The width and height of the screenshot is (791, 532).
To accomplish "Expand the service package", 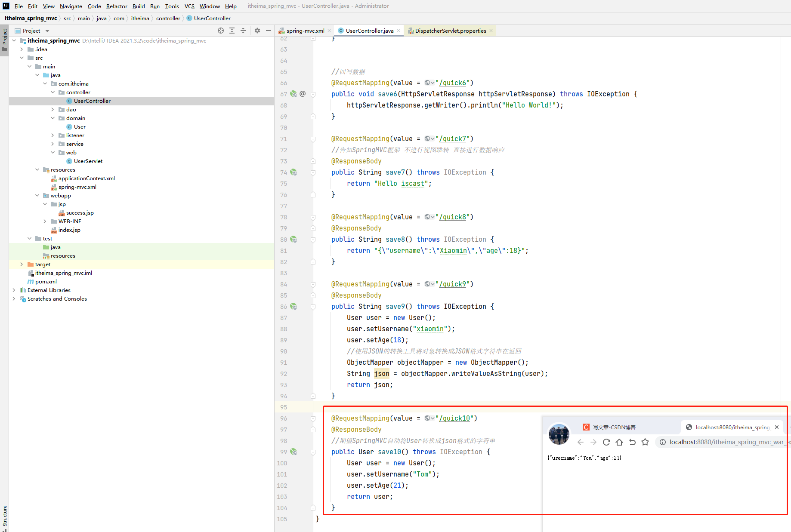I will point(53,144).
